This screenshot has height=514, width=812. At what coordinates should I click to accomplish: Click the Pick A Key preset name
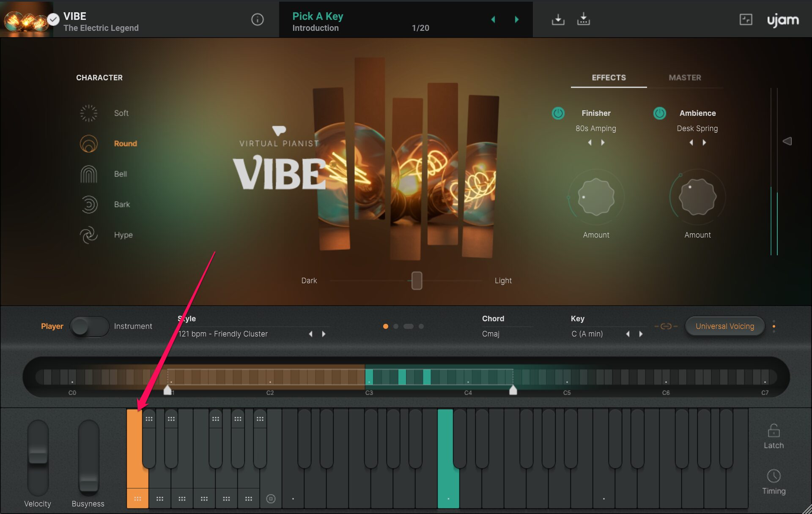318,16
